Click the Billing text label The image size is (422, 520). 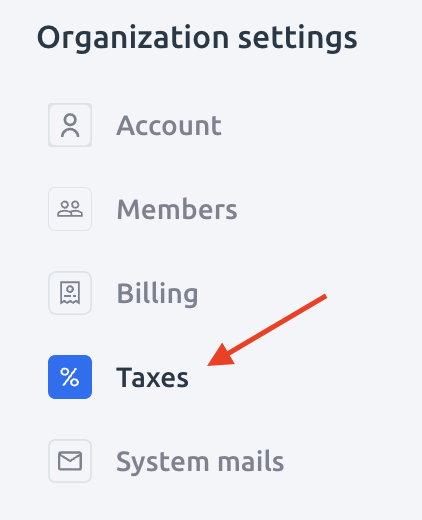pyautogui.click(x=157, y=294)
